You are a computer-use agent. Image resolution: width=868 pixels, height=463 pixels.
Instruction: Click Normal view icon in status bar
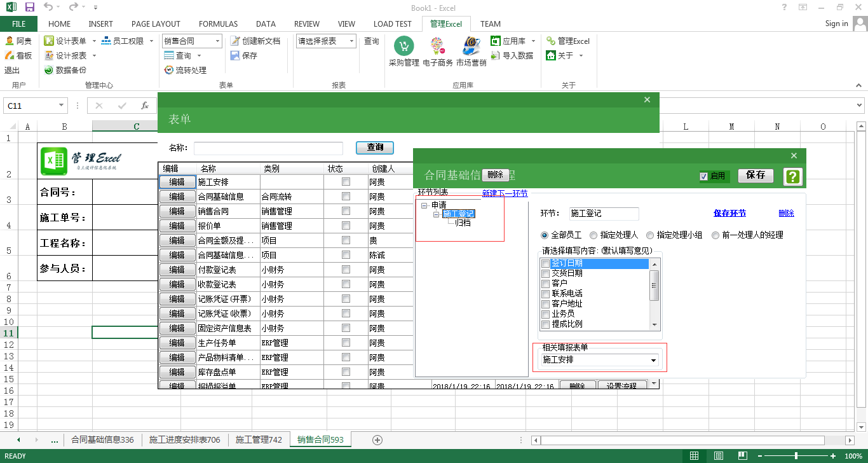(695, 456)
